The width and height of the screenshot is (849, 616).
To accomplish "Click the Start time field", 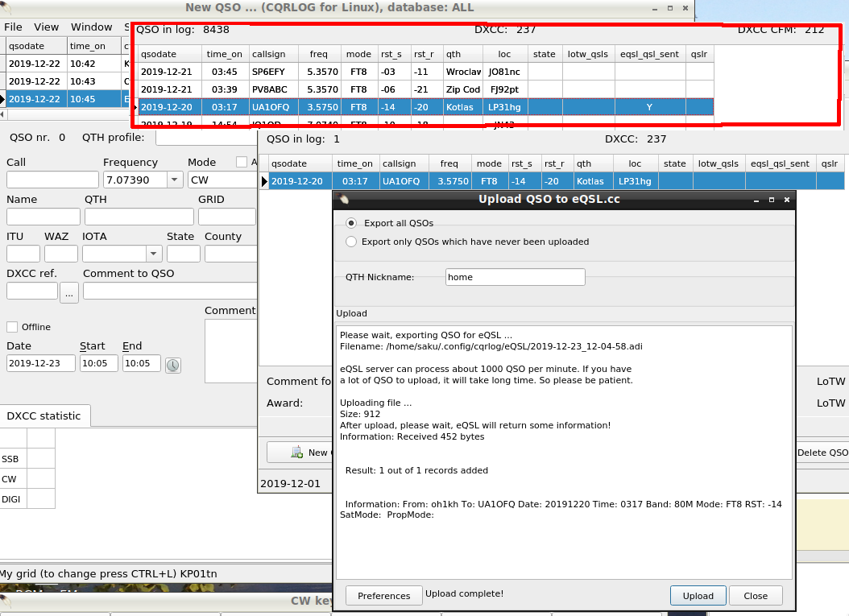I will (x=99, y=363).
